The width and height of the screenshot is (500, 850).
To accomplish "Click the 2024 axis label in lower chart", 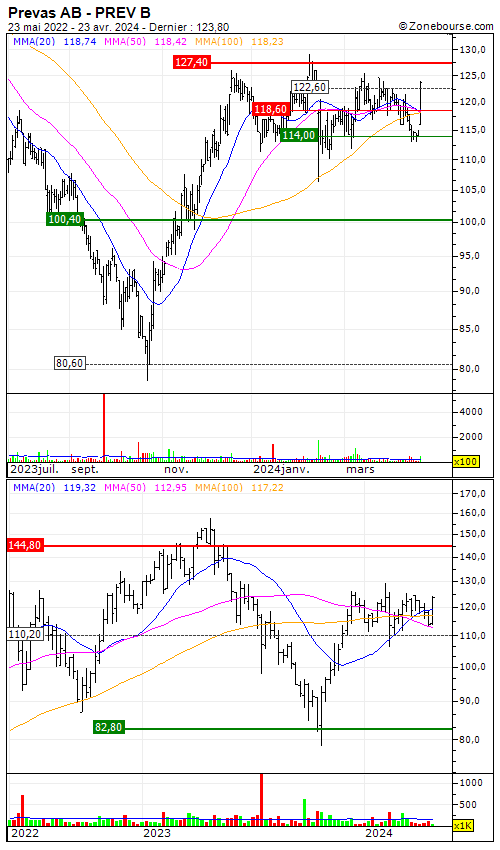I will tap(379, 833).
